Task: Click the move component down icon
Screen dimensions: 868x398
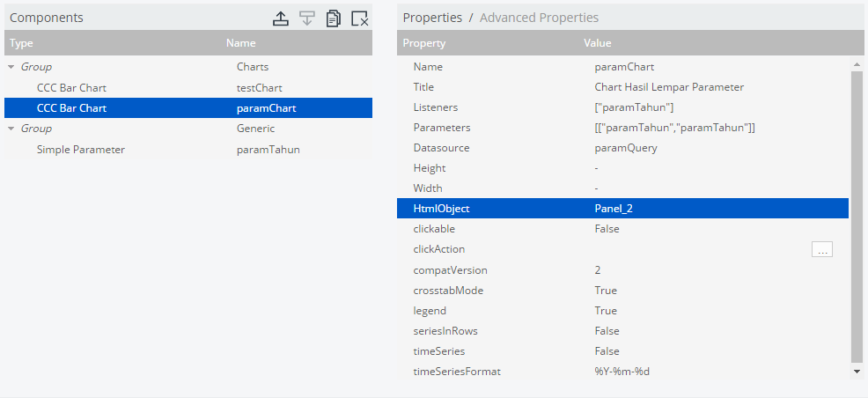Action: coord(307,18)
